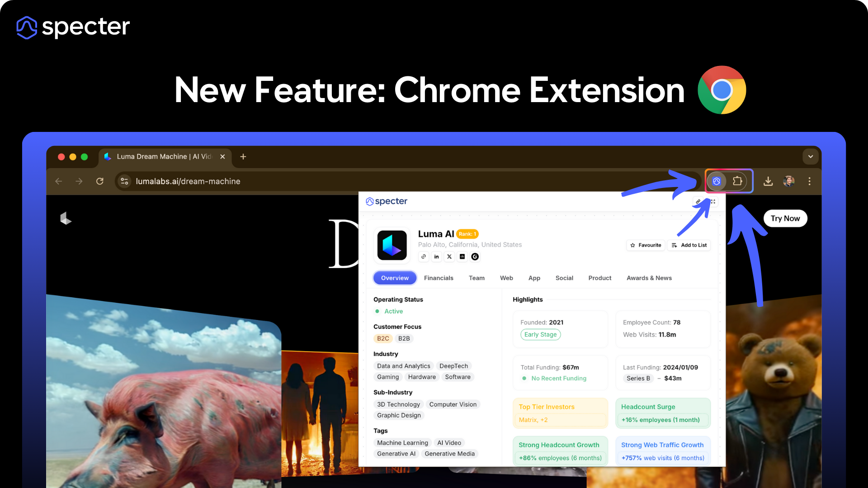The height and width of the screenshot is (488, 868).
Task: Expand the tab search chevron dropdown
Action: point(811,157)
